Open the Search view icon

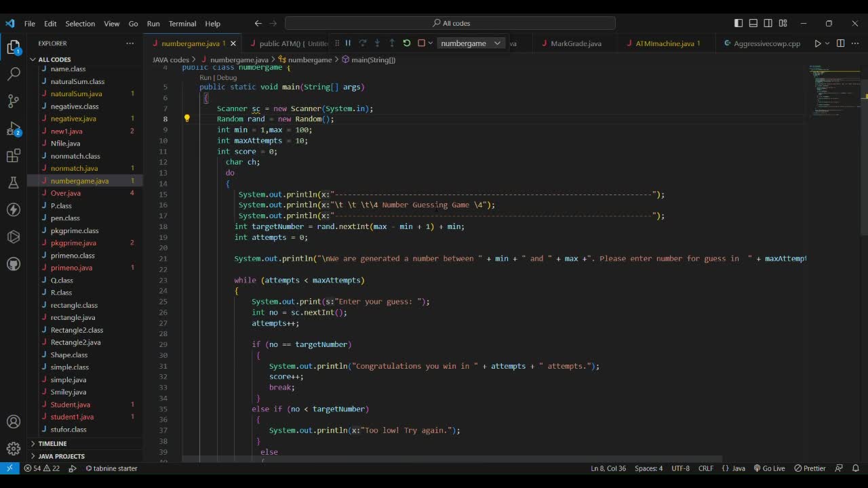coord(13,74)
